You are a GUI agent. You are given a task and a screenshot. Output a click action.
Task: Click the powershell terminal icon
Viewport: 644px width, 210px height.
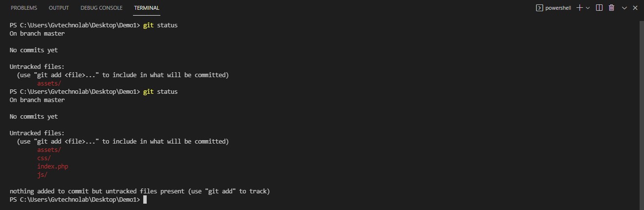[x=539, y=8]
